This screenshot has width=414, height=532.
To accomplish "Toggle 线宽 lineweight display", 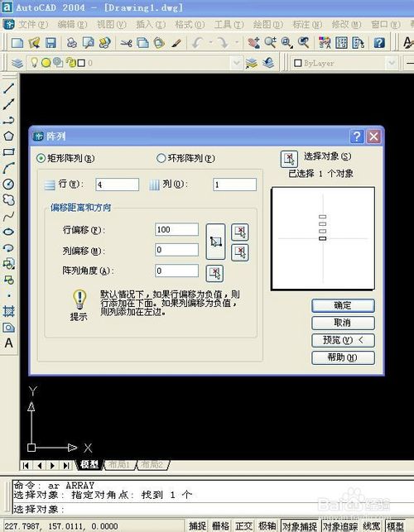I will (x=372, y=526).
